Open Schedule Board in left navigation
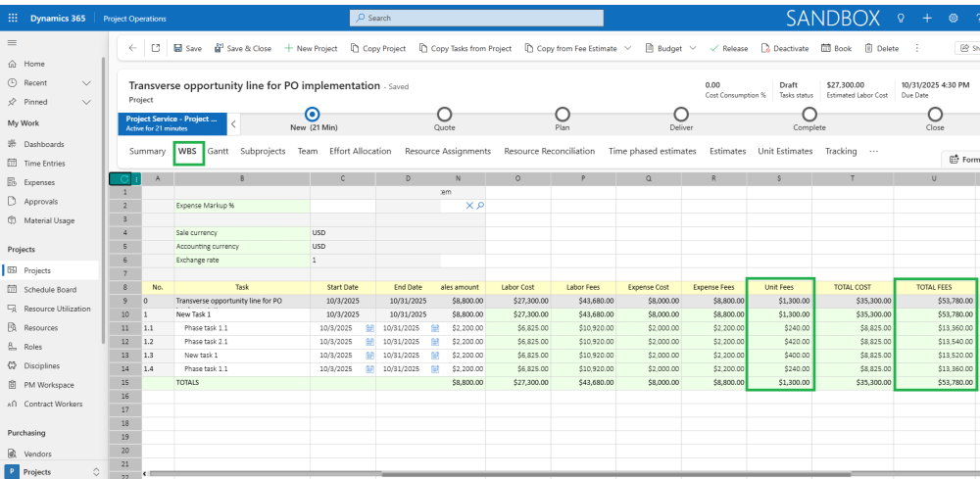 [50, 290]
